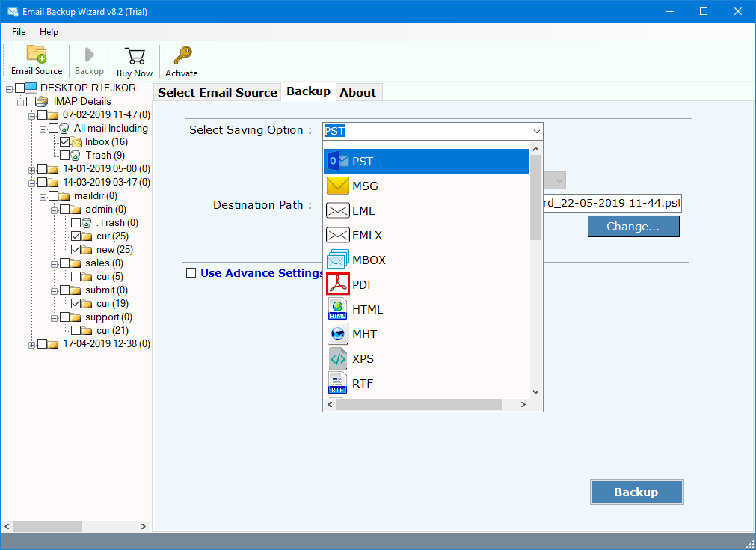The image size is (756, 550).
Task: Select the HTML globe icon
Action: [x=337, y=309]
